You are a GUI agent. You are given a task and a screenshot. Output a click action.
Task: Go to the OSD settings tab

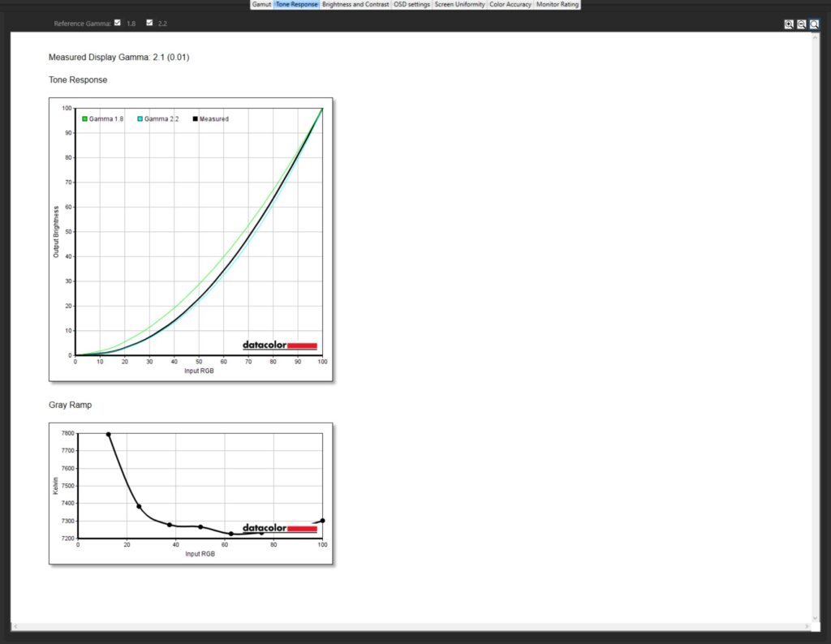click(x=411, y=5)
